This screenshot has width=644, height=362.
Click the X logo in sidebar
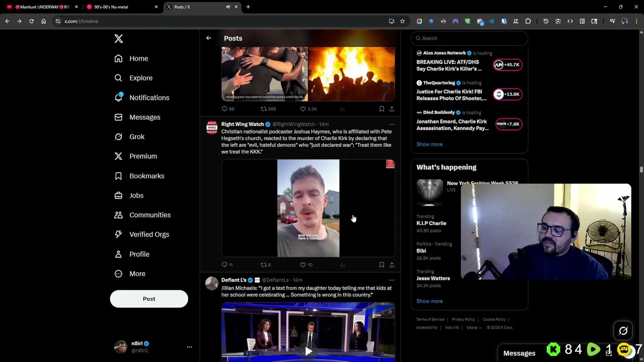[x=119, y=39]
